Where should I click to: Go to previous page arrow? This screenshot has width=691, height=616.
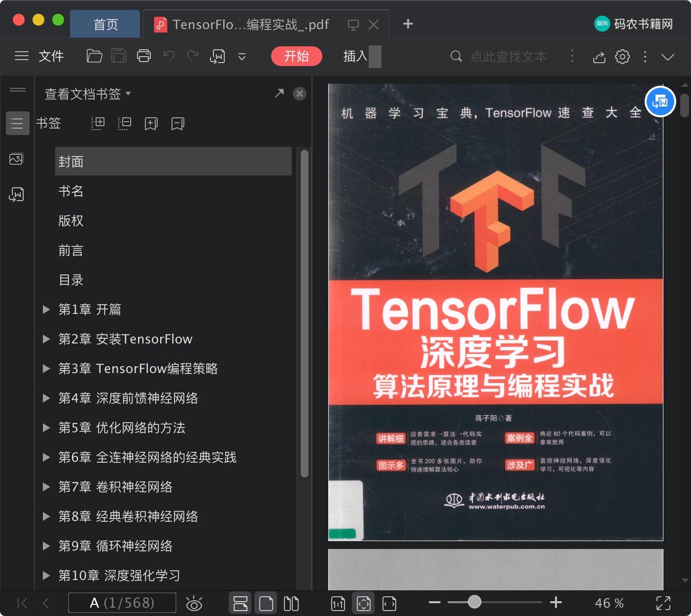(46, 603)
